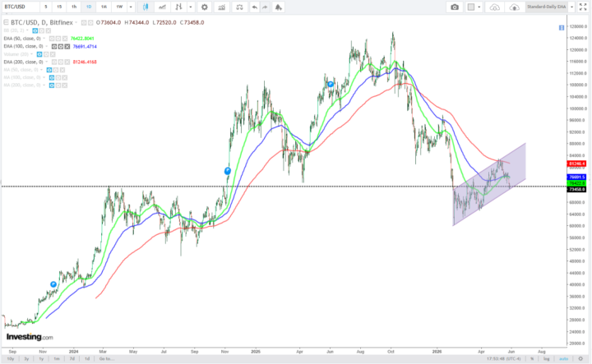Switch to the 1M interval

point(104,7)
